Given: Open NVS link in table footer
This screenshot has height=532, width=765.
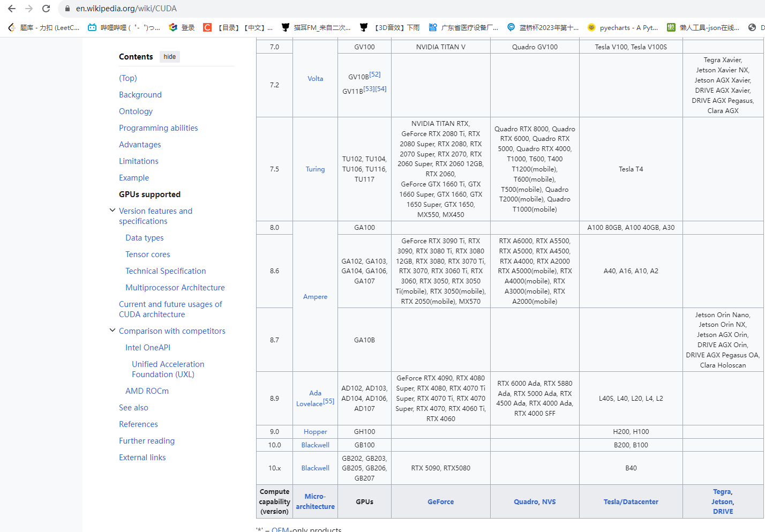Looking at the screenshot, I should coord(549,502).
